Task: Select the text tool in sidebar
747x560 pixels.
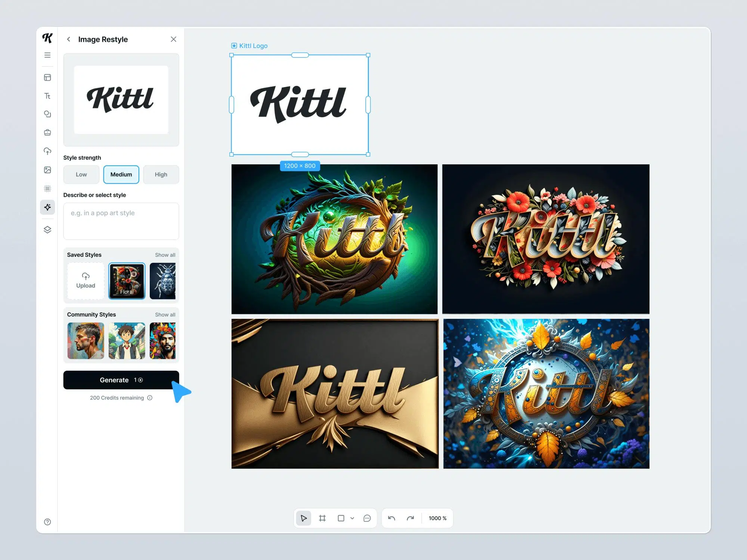Action: [47, 95]
